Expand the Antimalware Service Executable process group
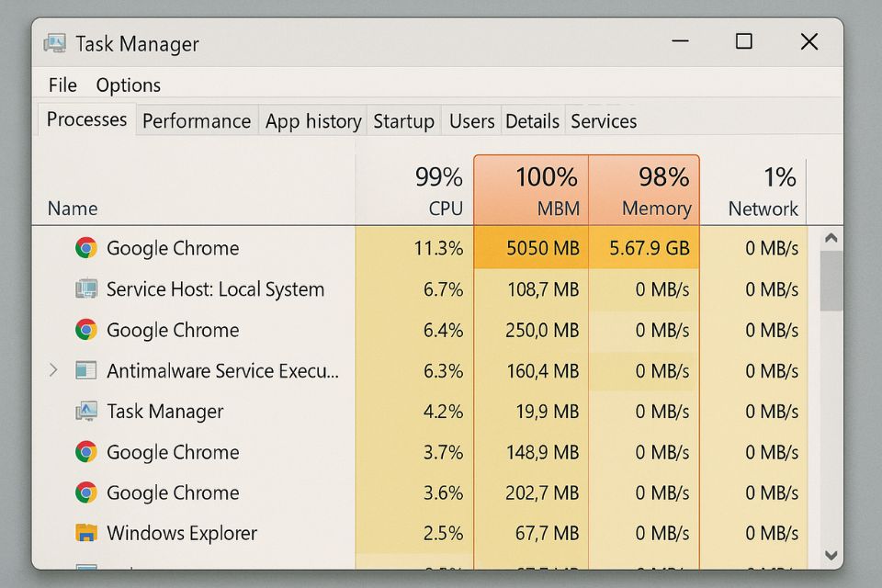The height and width of the screenshot is (588, 882). 53,370
